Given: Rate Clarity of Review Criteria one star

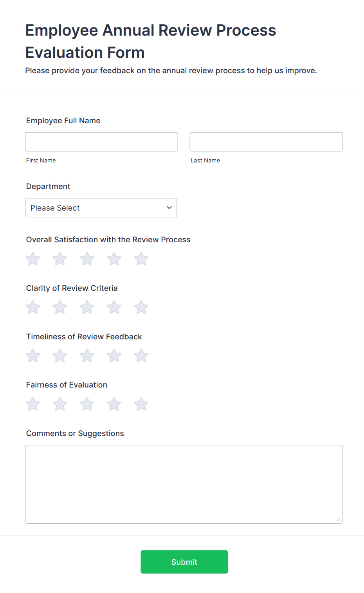Looking at the screenshot, I should point(33,307).
